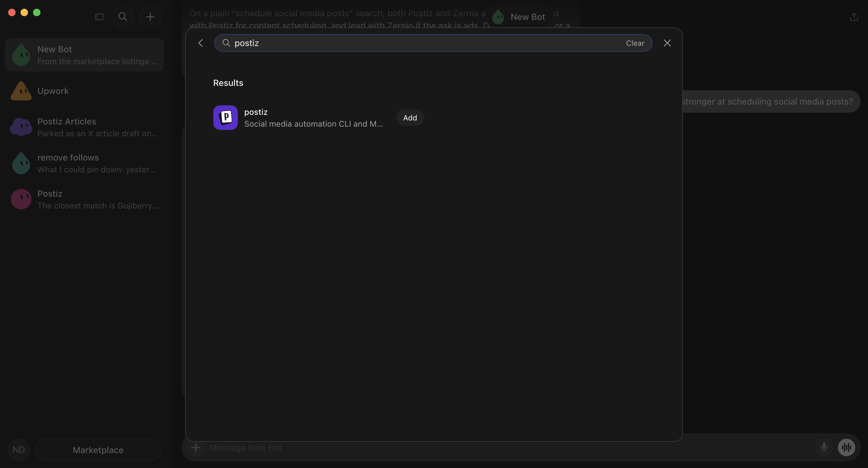Clear the postiz search text

(635, 43)
